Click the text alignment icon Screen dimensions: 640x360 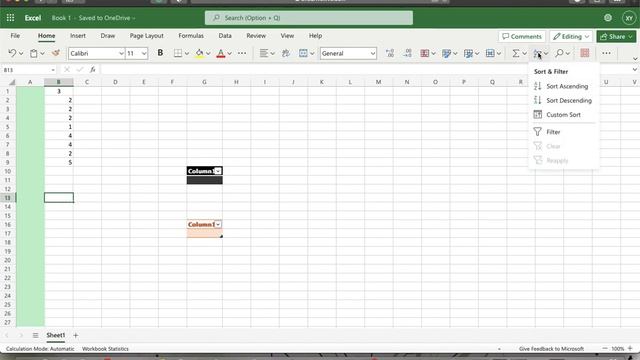click(264, 53)
